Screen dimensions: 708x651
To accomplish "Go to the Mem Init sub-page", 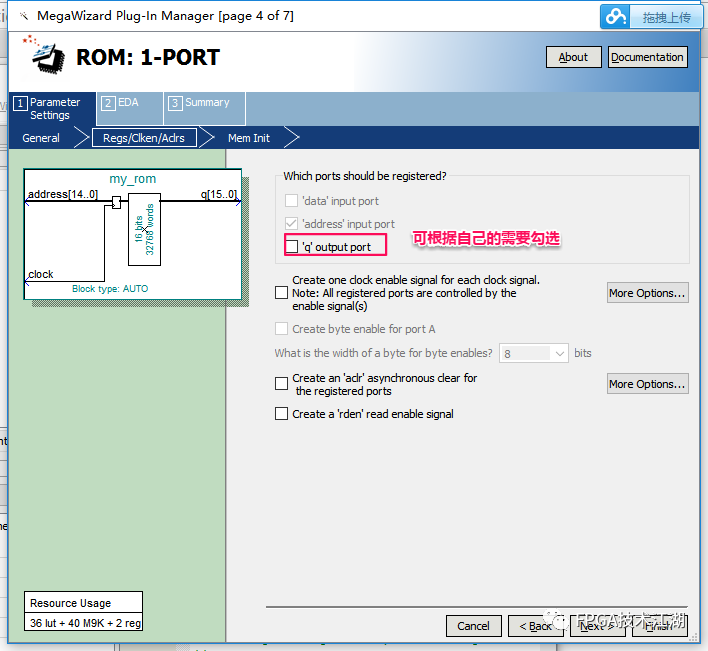I will (x=249, y=138).
